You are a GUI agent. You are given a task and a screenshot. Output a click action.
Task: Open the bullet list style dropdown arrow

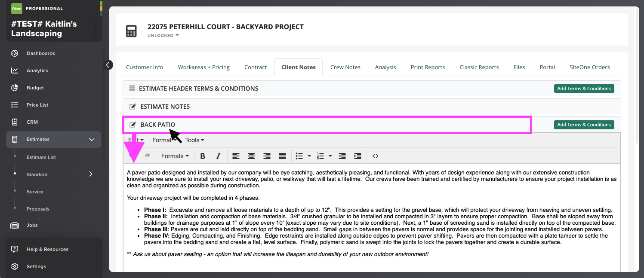[x=309, y=156]
